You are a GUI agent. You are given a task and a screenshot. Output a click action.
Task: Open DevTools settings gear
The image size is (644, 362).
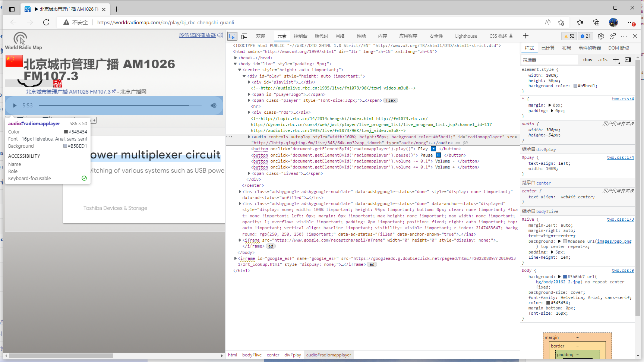[600, 36]
